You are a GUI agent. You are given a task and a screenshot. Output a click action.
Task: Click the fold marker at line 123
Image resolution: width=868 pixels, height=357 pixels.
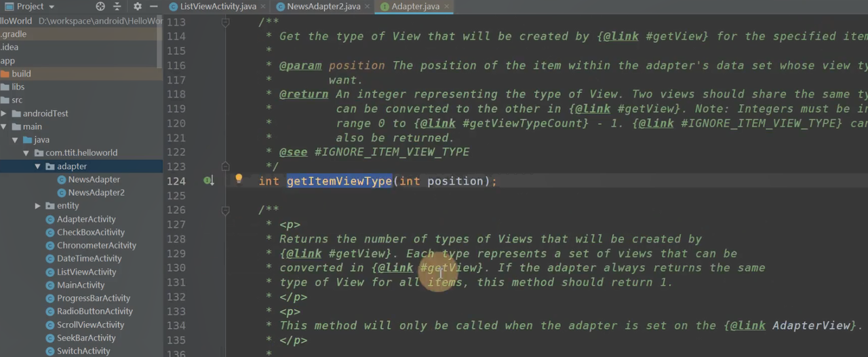[x=225, y=166]
